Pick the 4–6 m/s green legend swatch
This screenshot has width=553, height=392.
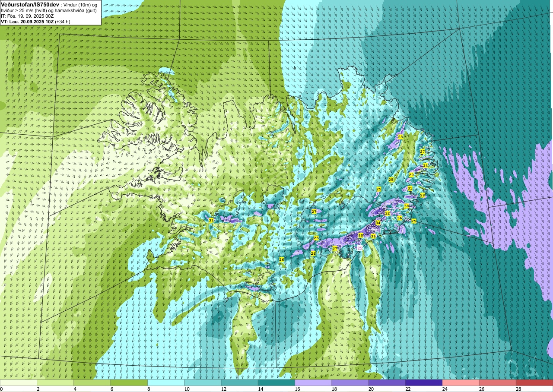[x=92, y=383]
